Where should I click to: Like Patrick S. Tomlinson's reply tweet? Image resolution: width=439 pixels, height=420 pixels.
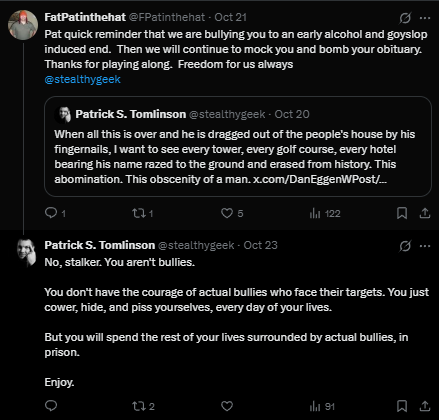227,406
